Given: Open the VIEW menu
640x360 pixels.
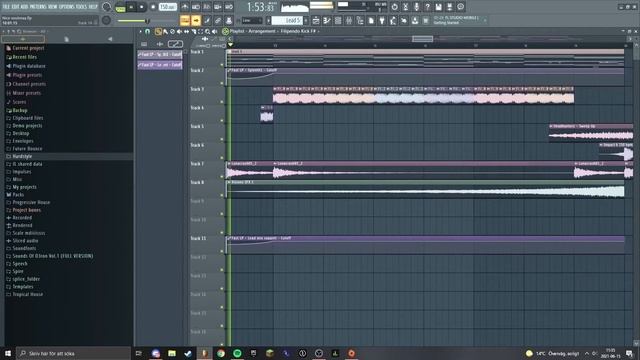Looking at the screenshot, I should point(53,7).
